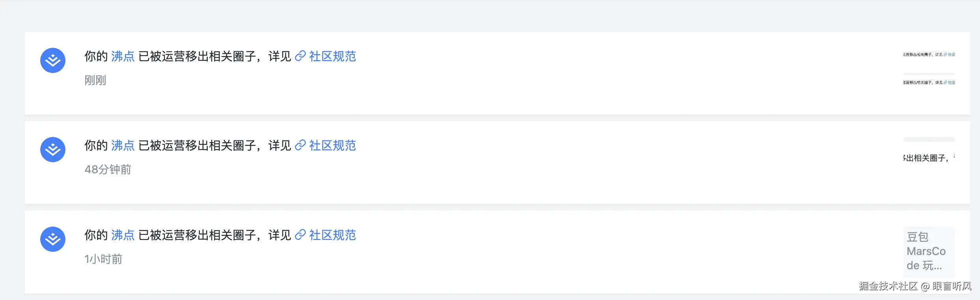Click the chain-link icon in the 48分钟前 notification
The image size is (980, 300).
pos(300,146)
